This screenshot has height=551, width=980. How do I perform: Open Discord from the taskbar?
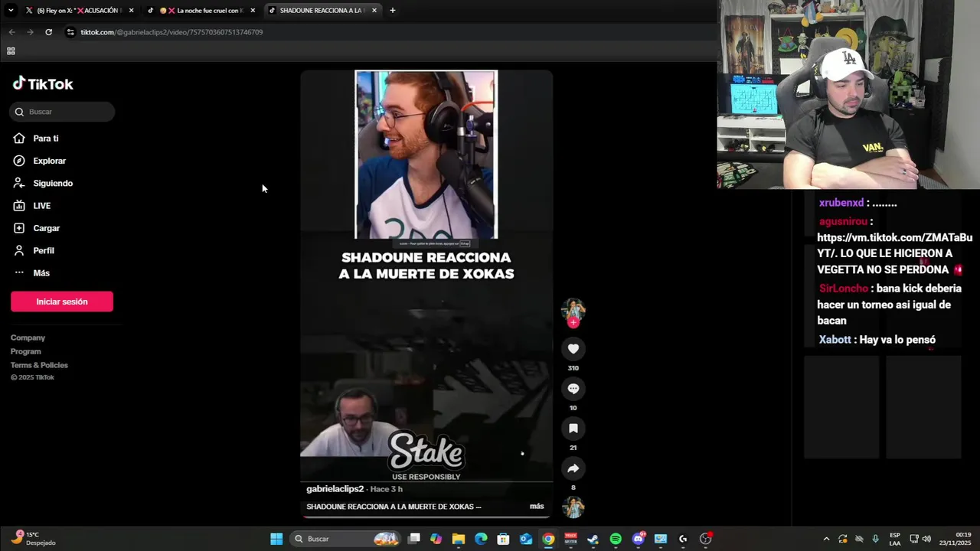[x=639, y=539]
